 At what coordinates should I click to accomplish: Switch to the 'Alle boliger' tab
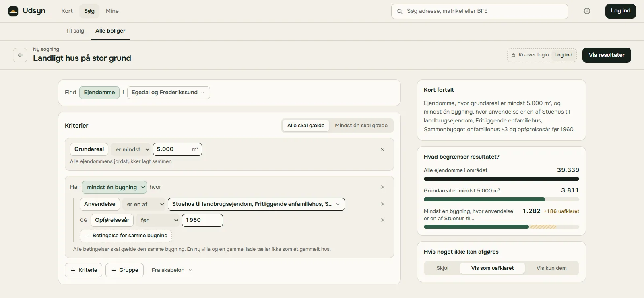(x=110, y=31)
